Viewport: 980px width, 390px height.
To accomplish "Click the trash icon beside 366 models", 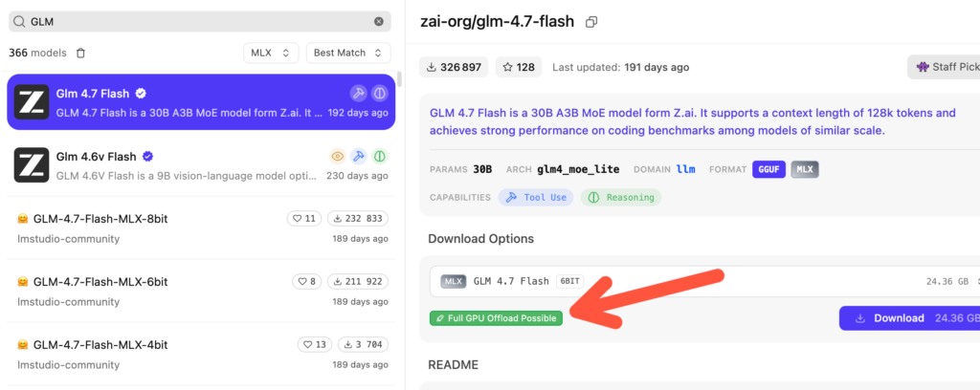I will click(x=80, y=53).
